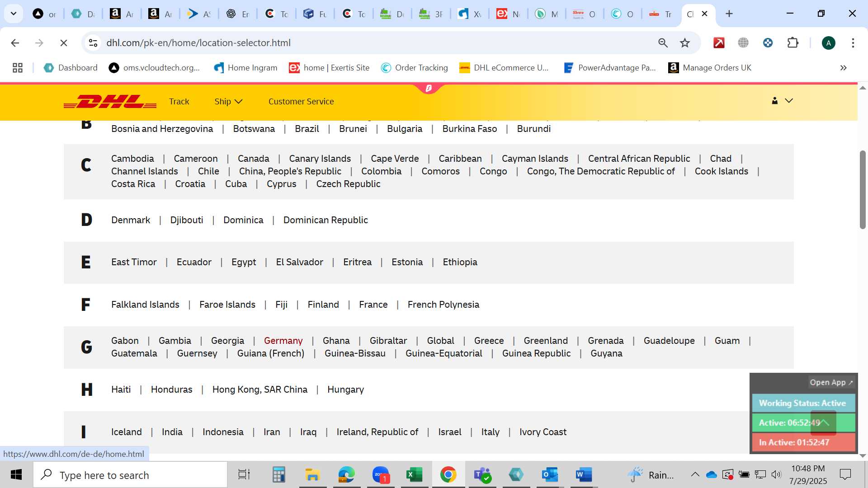Image resolution: width=868 pixels, height=488 pixels.
Task: Click Open App in tracker widget
Action: 831,382
